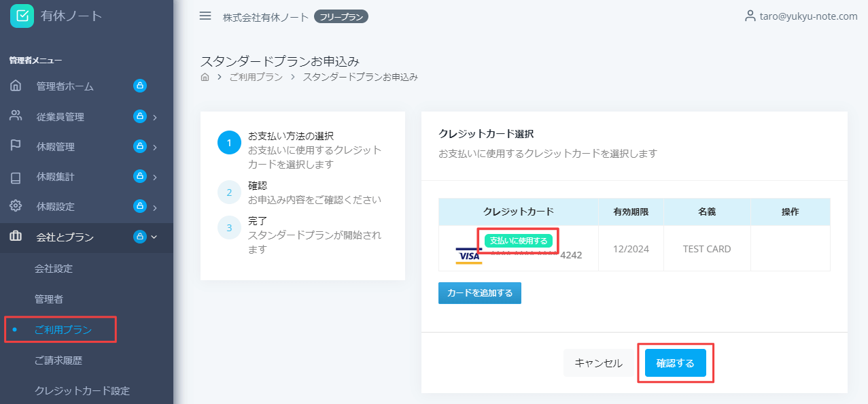Click the ご利用プラン breadcrumb link
868x404 pixels.
256,77
